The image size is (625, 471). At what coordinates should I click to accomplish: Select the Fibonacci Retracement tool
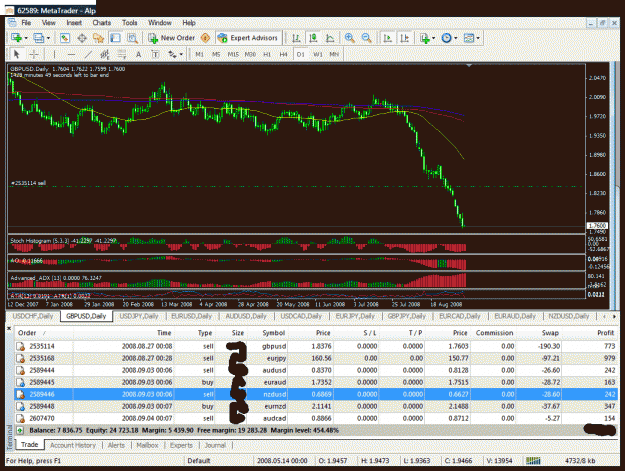point(122,54)
